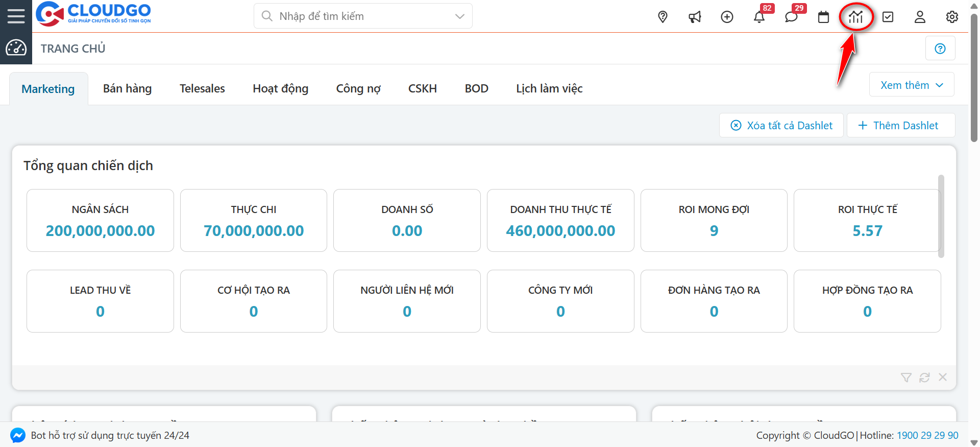This screenshot has width=980, height=447.
Task: Expand the search box dropdown arrow
Action: pos(460,16)
